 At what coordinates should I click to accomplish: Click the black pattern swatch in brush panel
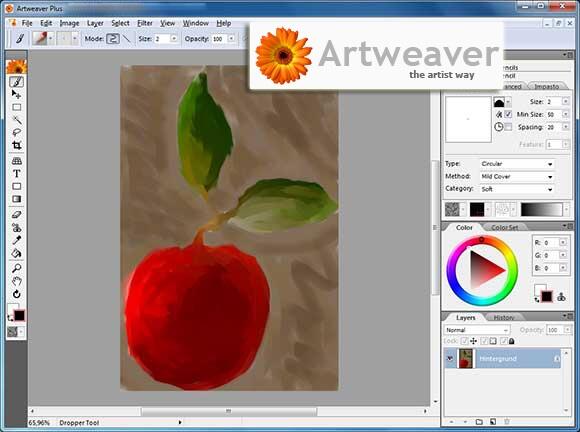pos(477,209)
